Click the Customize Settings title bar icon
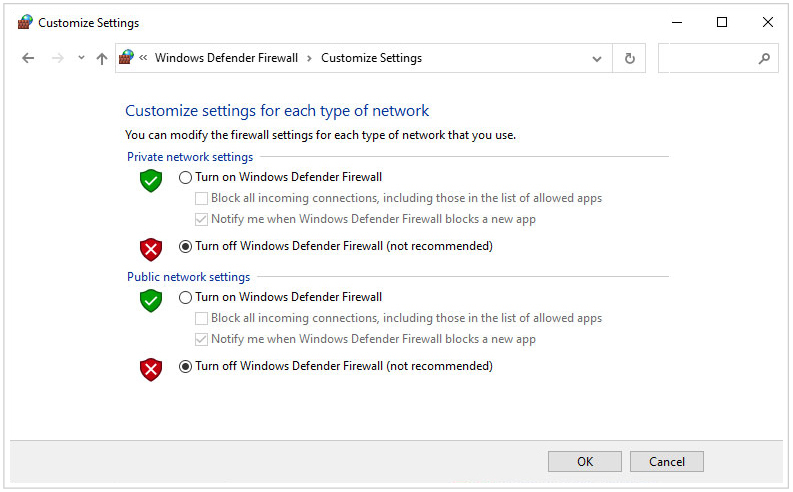Image resolution: width=793 pixels, height=492 pixels. pos(25,22)
